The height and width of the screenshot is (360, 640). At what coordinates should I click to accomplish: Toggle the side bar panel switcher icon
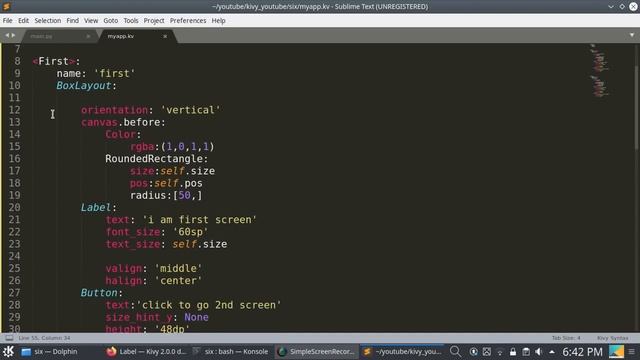coord(9,338)
